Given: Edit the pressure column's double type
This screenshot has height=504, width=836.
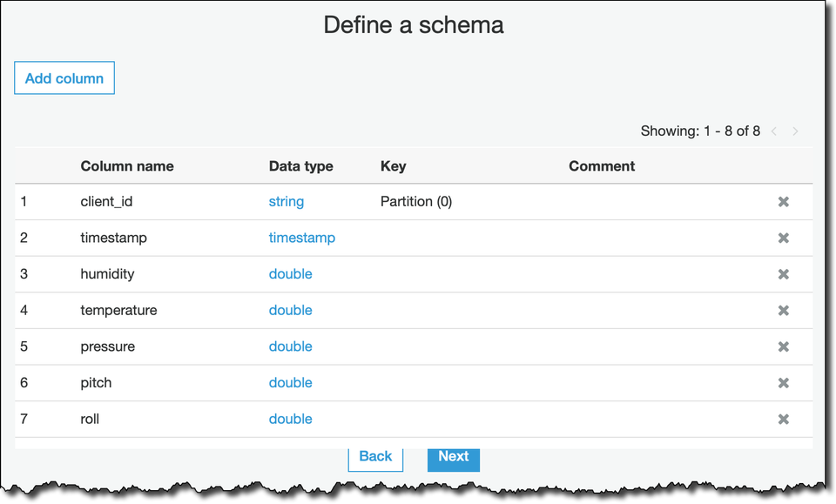Looking at the screenshot, I should (290, 346).
